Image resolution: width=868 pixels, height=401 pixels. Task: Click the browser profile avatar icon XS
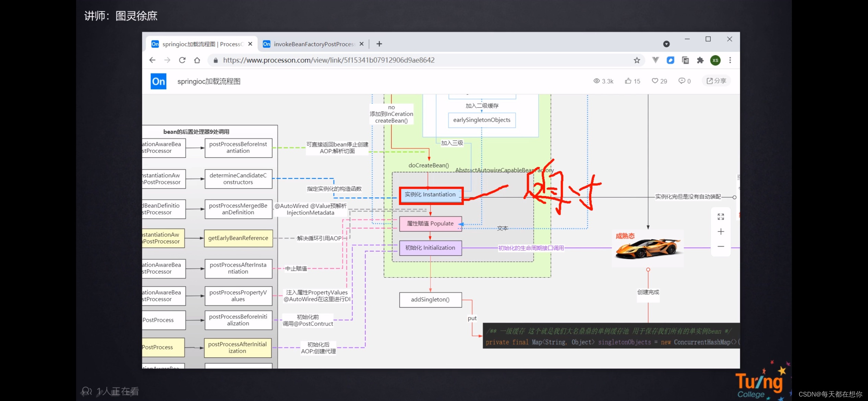[715, 60]
